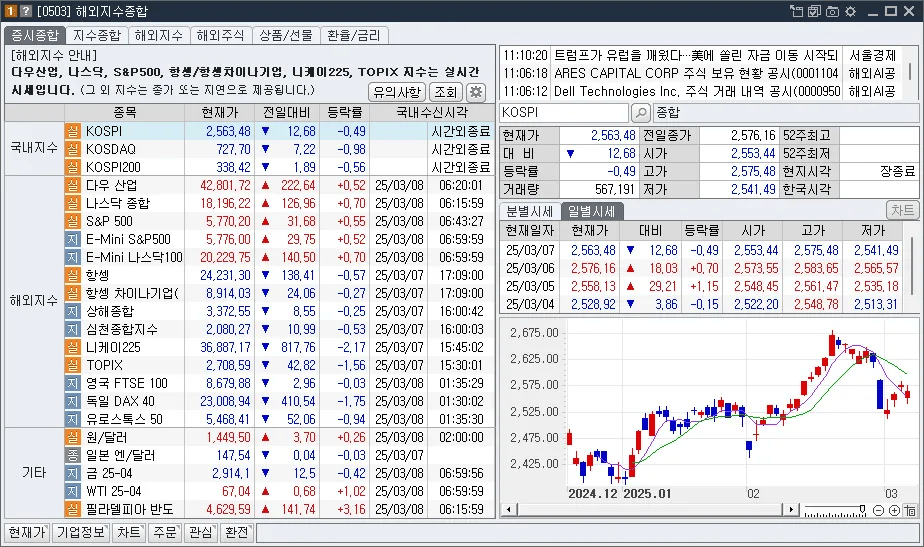Click the orange 실 badge beside 나스닥 종합
924x547 pixels.
[x=72, y=203]
